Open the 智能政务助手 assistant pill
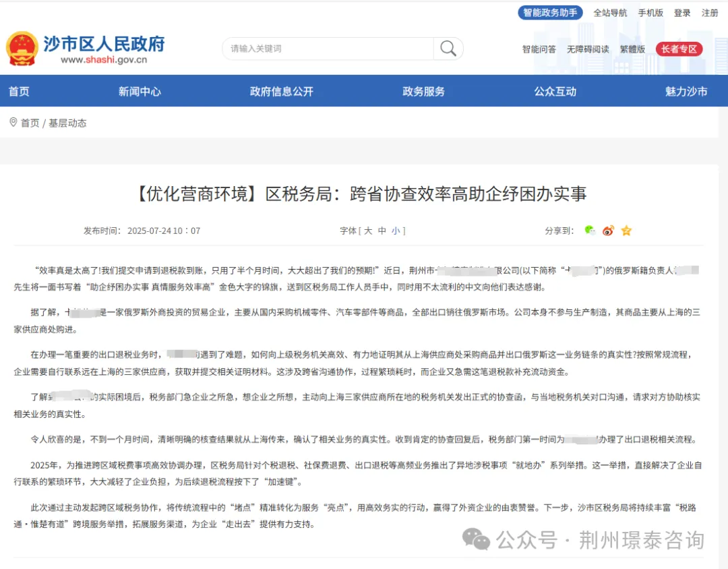 [549, 13]
